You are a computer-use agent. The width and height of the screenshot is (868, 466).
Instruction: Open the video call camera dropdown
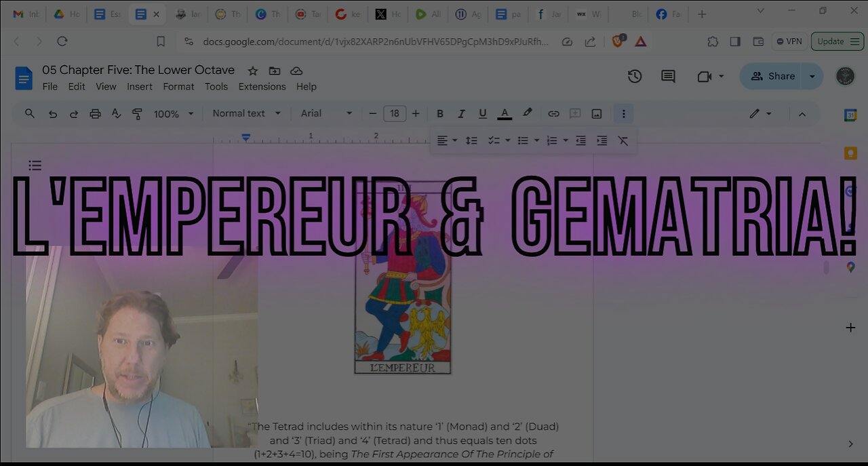tap(710, 77)
